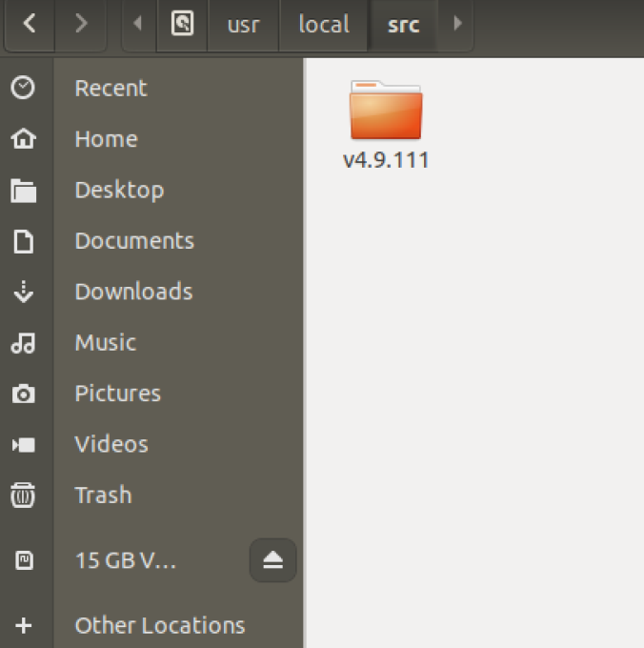Navigate to usr in the path bar

[243, 24]
